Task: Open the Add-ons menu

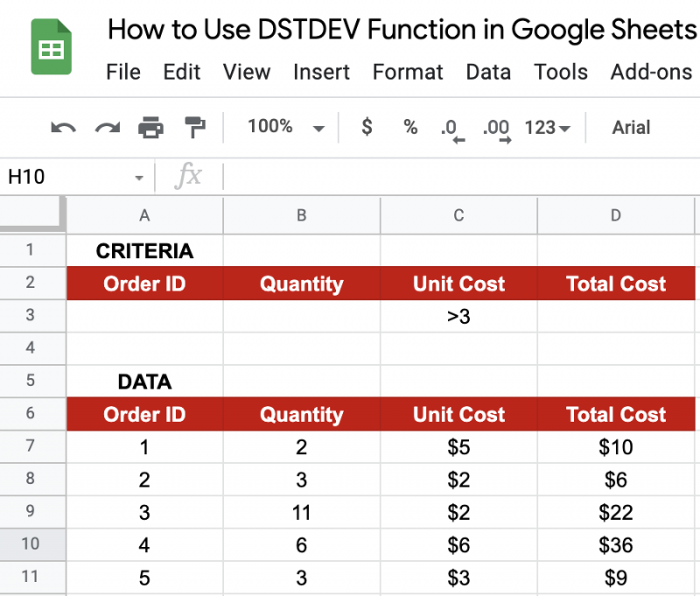Action: pos(651,73)
